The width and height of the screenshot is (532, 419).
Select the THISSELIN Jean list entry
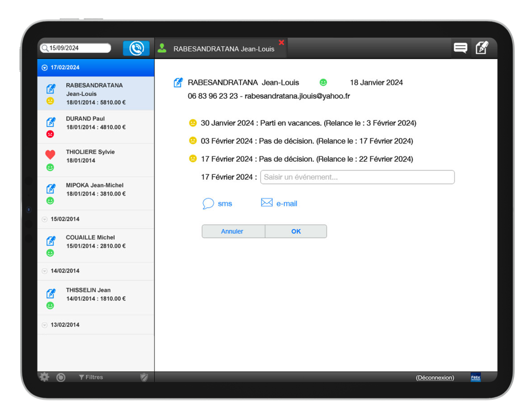point(96,298)
